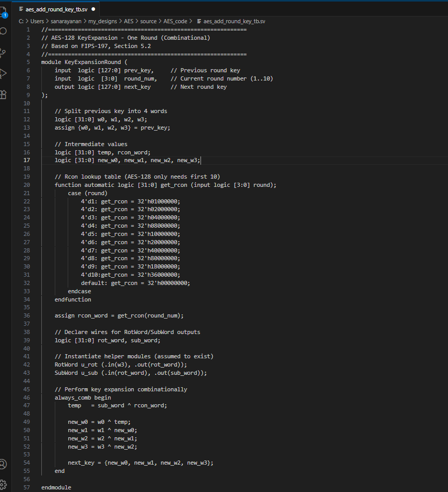Open the 'source' breadcrumb folder
Image resolution: width=448 pixels, height=492 pixels.
pos(148,21)
